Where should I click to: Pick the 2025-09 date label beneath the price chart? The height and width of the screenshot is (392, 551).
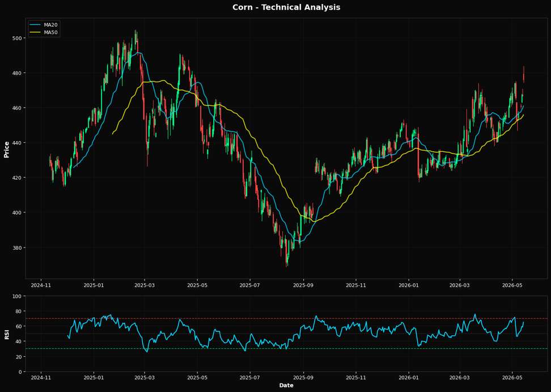coord(303,286)
